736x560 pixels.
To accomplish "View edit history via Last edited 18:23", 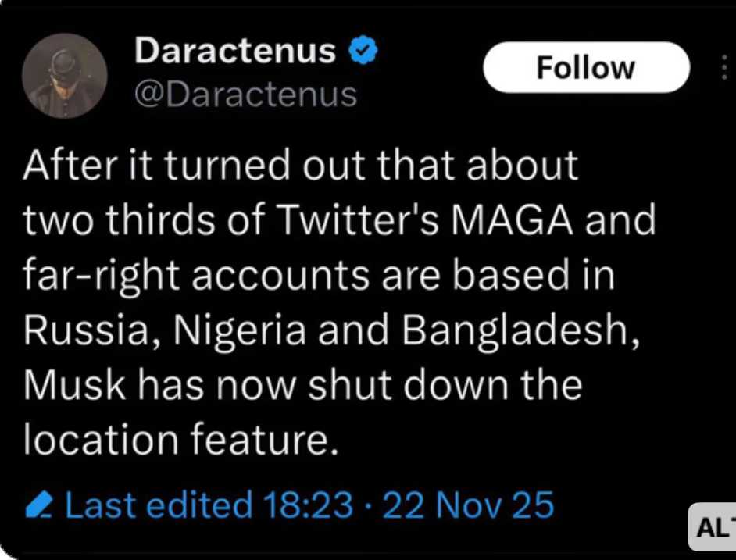I will (209, 505).
